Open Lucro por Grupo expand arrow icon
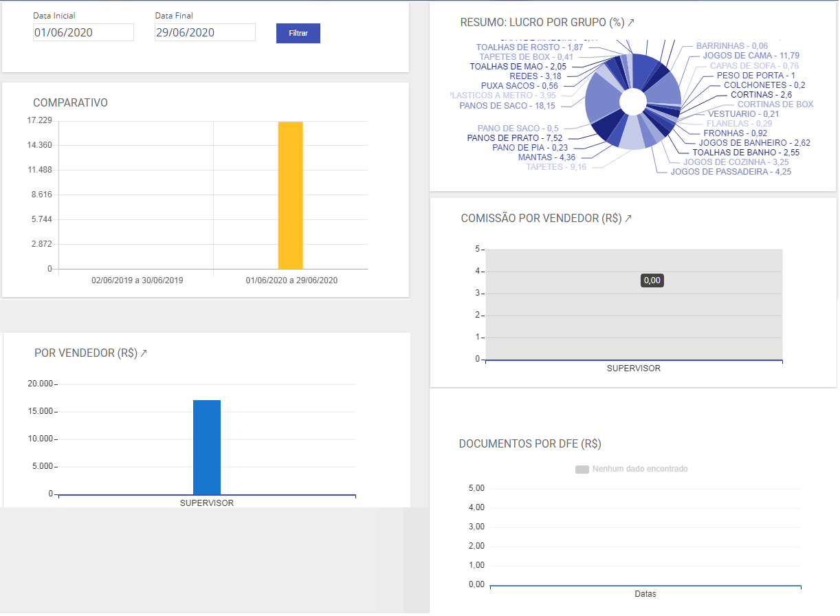Image resolution: width=840 pixels, height=616 pixels. click(631, 23)
